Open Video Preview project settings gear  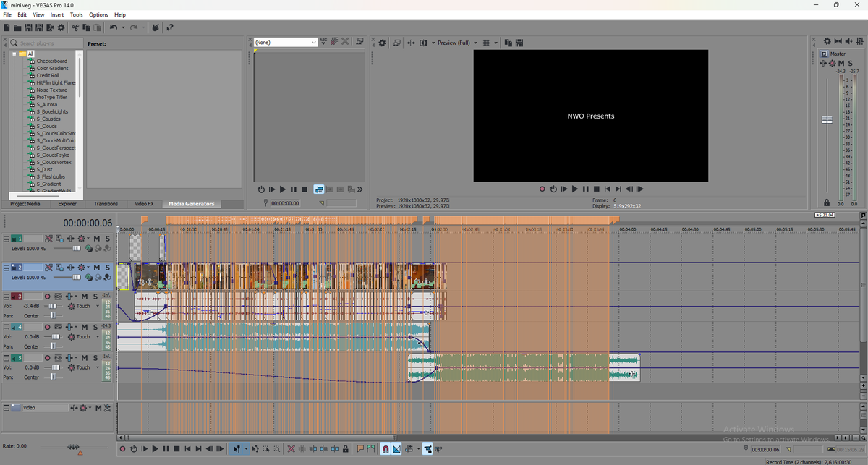383,43
